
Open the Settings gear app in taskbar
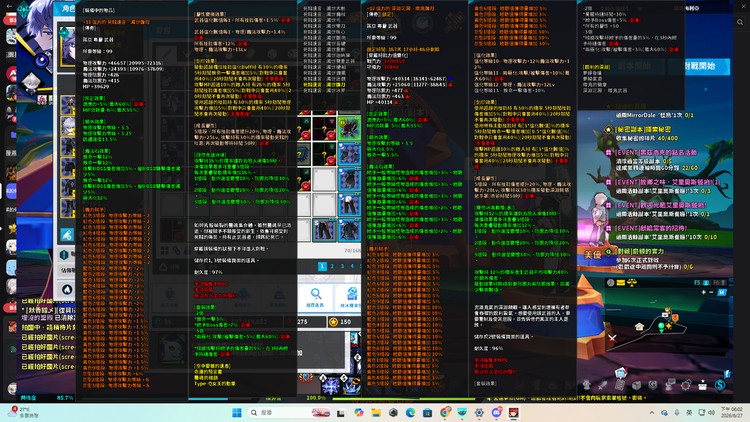pos(479,412)
